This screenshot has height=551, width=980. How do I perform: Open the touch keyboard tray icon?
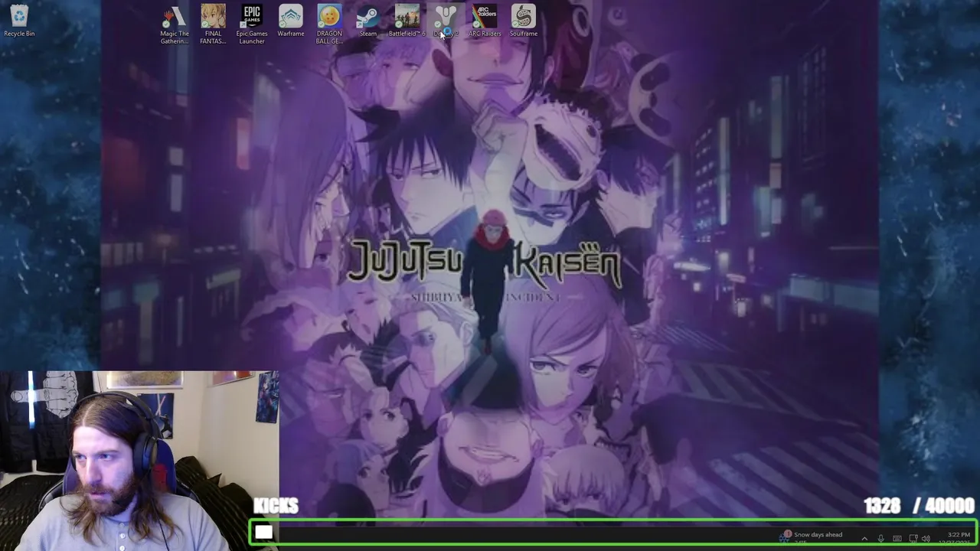click(x=897, y=538)
